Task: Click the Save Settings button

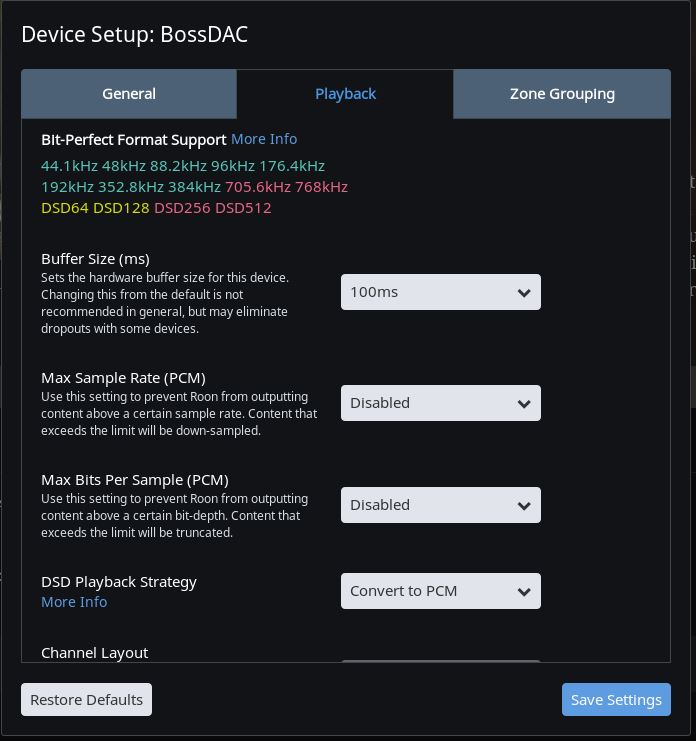Action: [x=616, y=700]
